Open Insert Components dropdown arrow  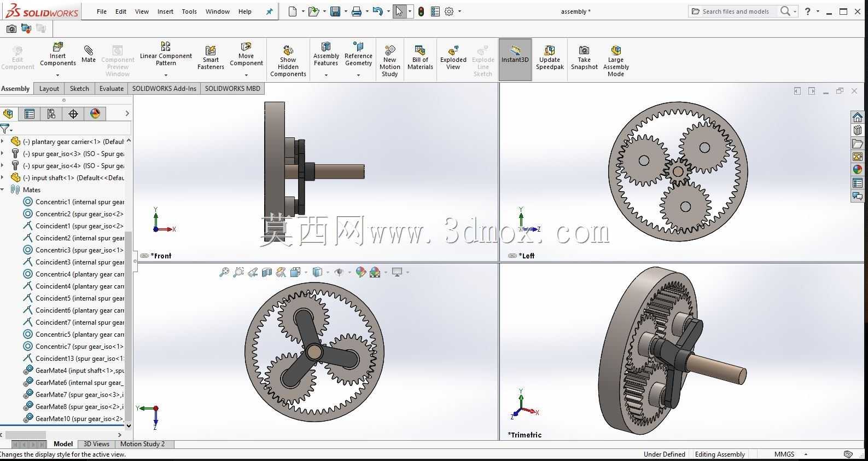[x=57, y=75]
